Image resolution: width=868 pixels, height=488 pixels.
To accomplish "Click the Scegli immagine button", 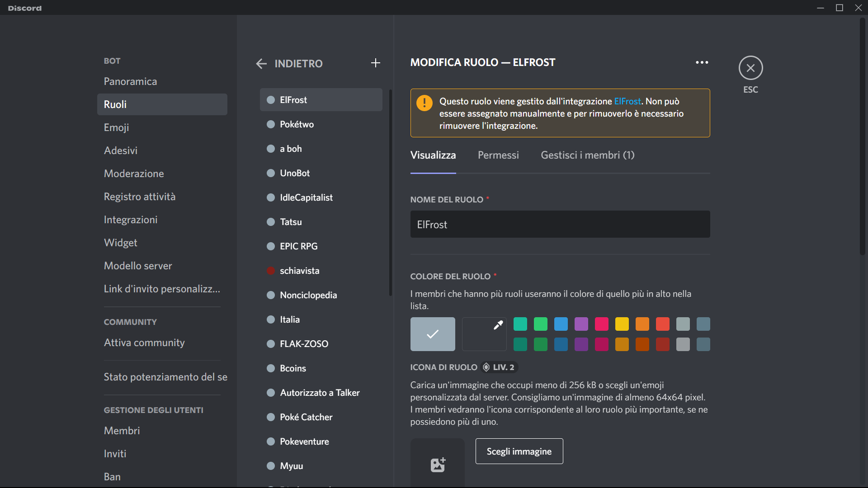I will tap(519, 451).
